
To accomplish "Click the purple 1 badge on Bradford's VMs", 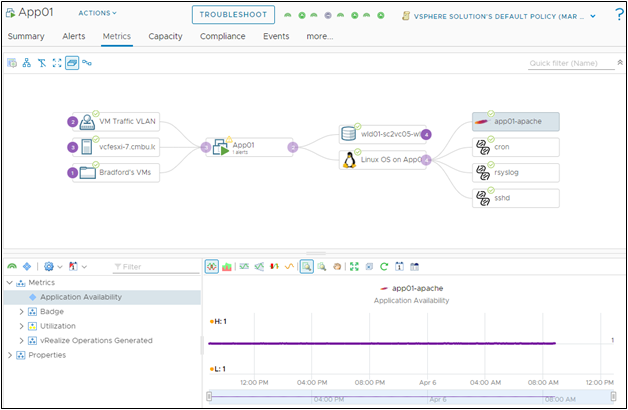I will pyautogui.click(x=72, y=173).
